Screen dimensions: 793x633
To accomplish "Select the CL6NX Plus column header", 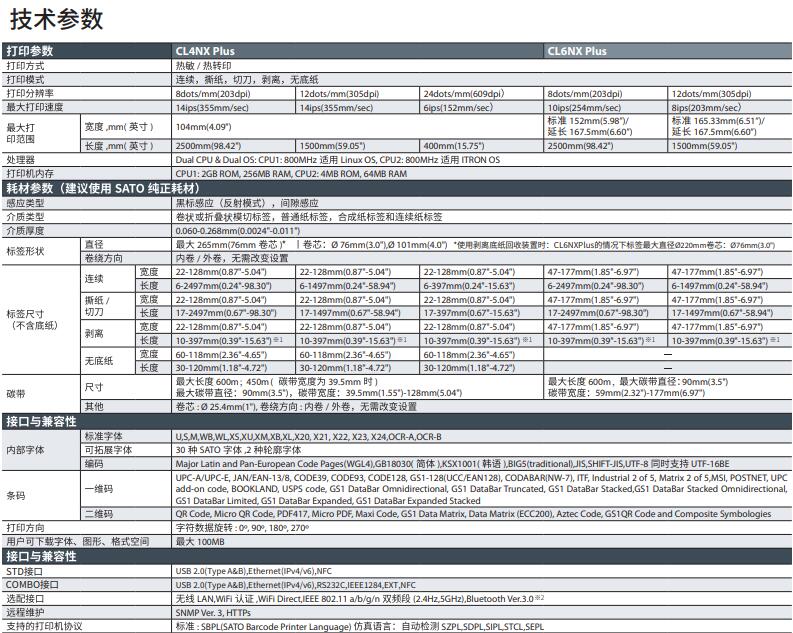I will coord(577,51).
